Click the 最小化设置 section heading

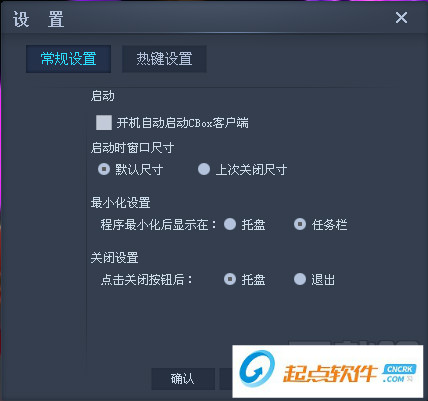(x=121, y=203)
